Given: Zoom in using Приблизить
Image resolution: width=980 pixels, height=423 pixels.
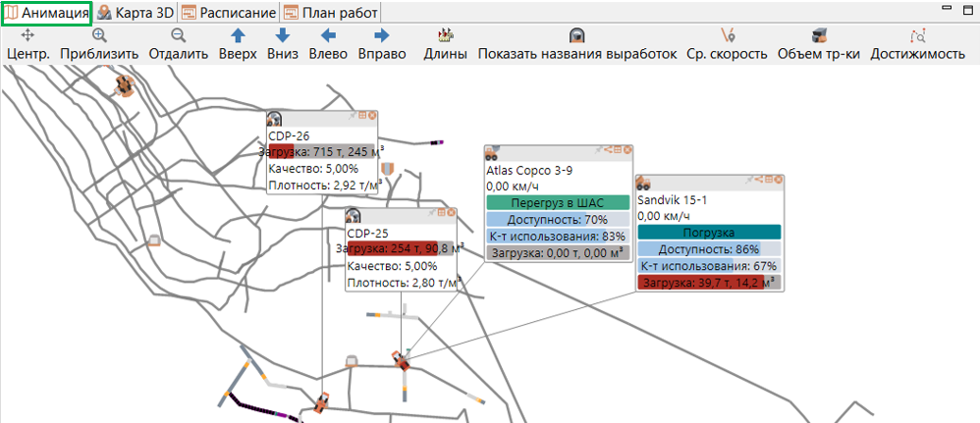Looking at the screenshot, I should click(x=99, y=44).
